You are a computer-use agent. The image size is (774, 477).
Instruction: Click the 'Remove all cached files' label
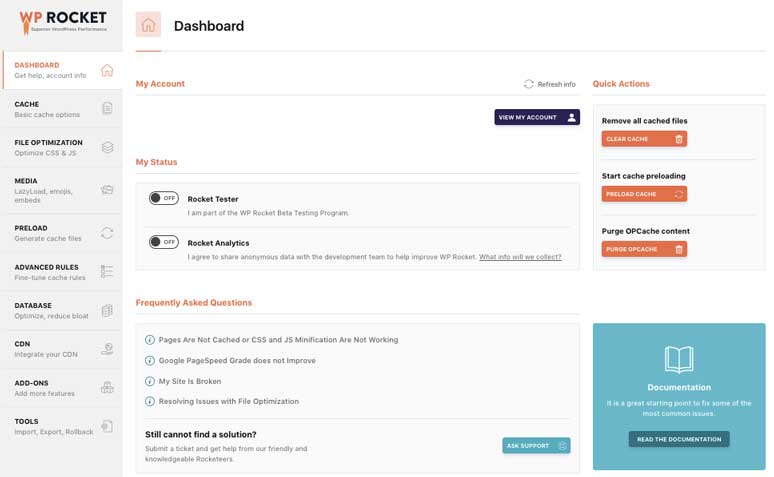tap(645, 120)
